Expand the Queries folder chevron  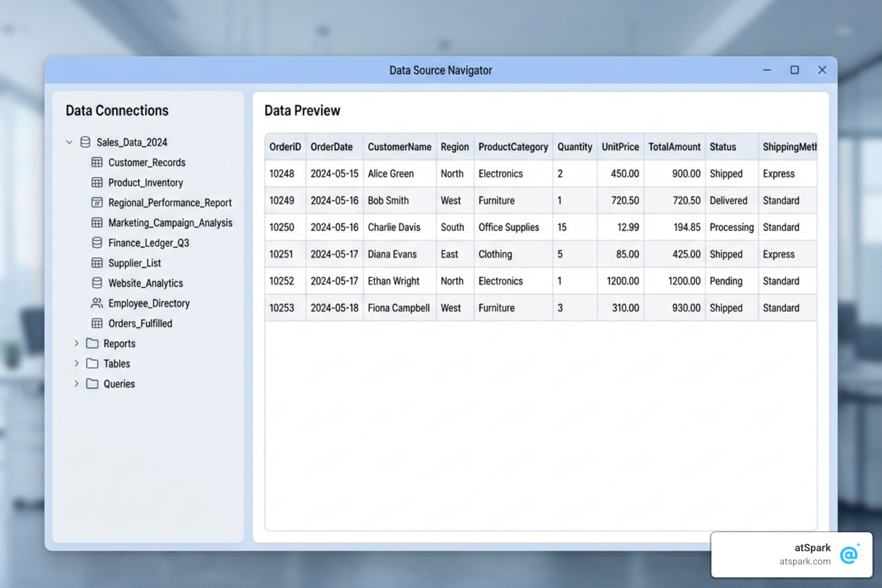tap(76, 384)
